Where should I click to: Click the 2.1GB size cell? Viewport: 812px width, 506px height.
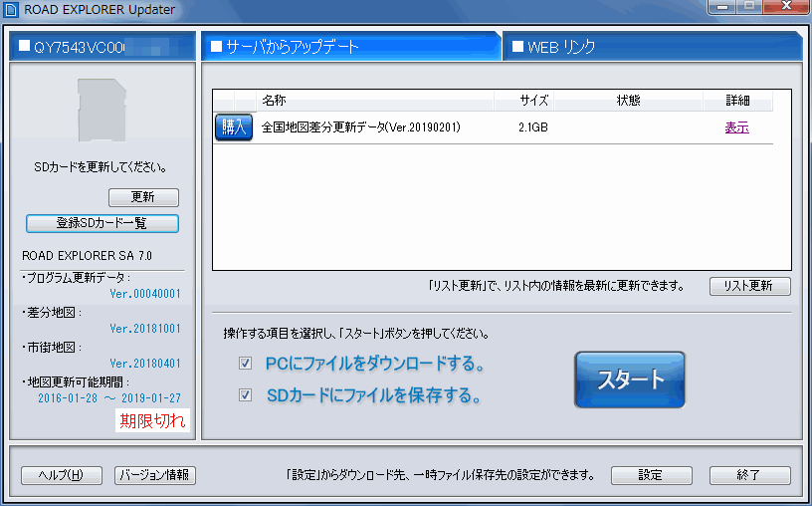point(533,127)
